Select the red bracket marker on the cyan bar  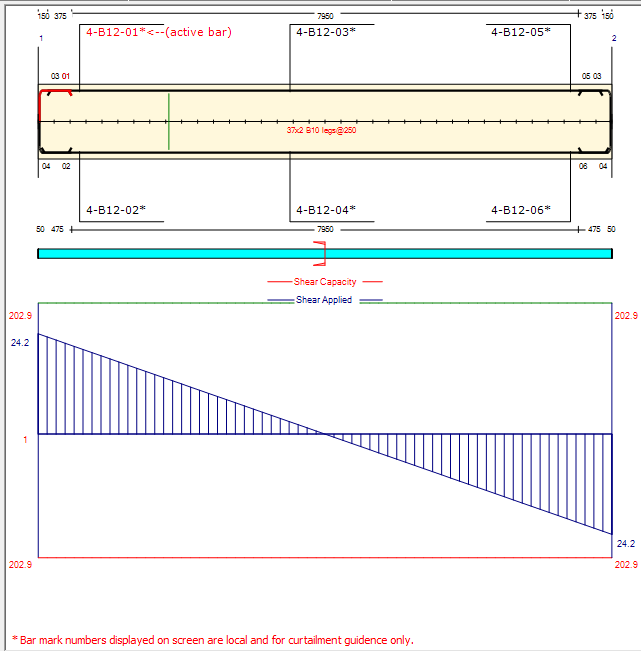[x=320, y=253]
